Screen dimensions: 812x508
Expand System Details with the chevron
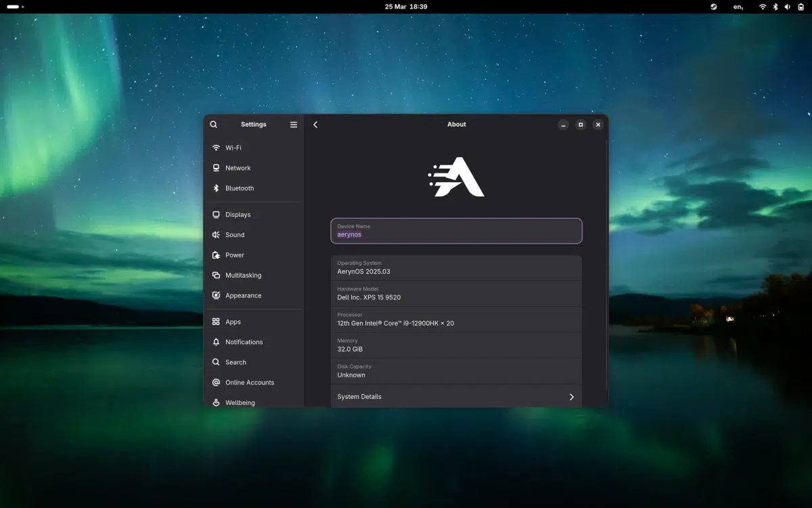pyautogui.click(x=571, y=396)
